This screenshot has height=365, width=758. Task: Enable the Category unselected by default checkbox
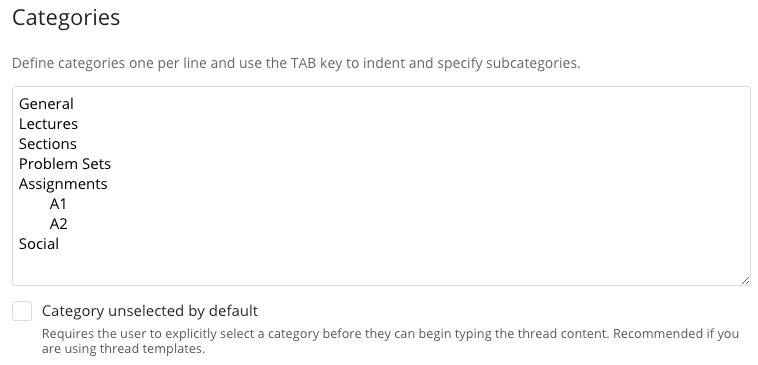[22, 311]
